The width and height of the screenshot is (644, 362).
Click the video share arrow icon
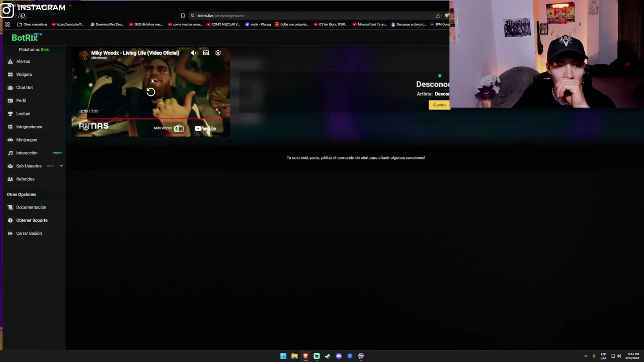(x=86, y=128)
